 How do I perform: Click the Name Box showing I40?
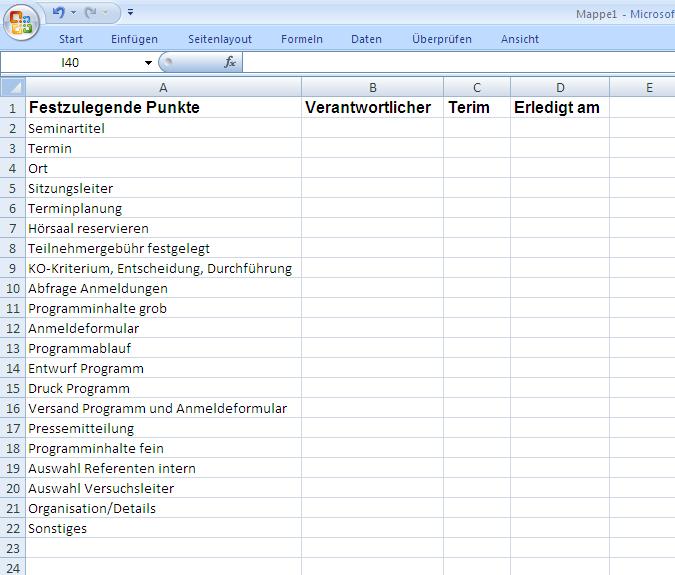(71, 63)
